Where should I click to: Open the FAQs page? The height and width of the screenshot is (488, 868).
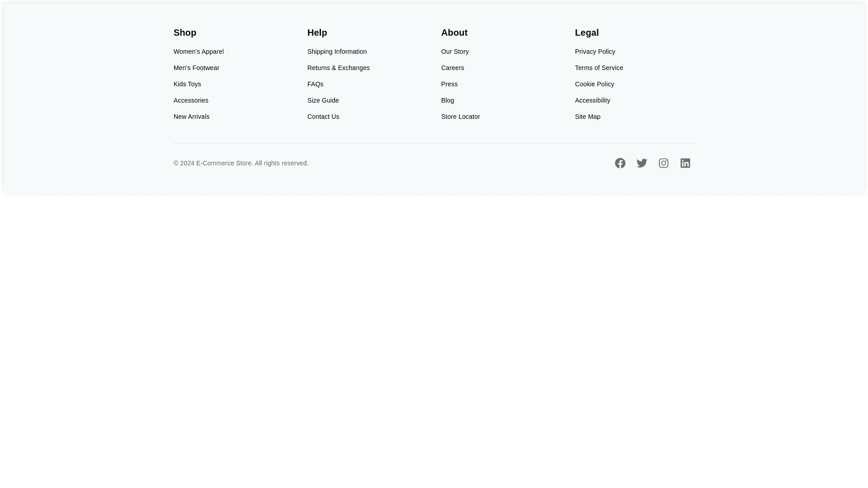pos(315,84)
